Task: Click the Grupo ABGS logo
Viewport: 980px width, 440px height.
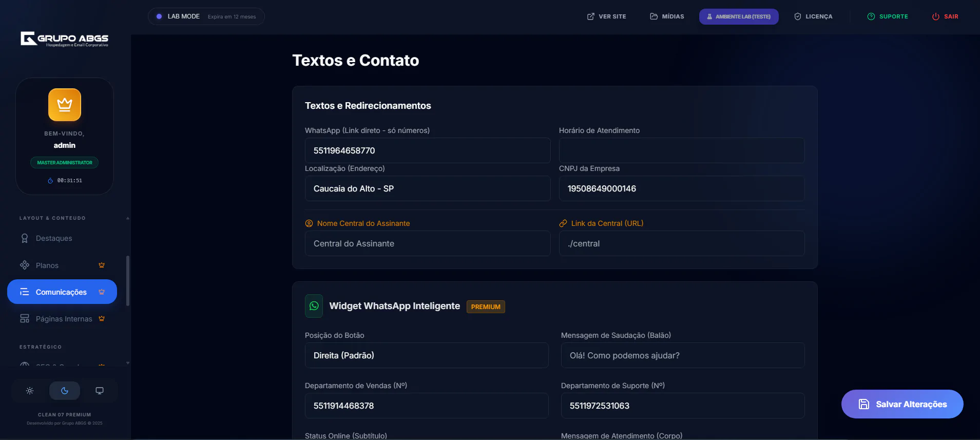Action: (x=65, y=39)
